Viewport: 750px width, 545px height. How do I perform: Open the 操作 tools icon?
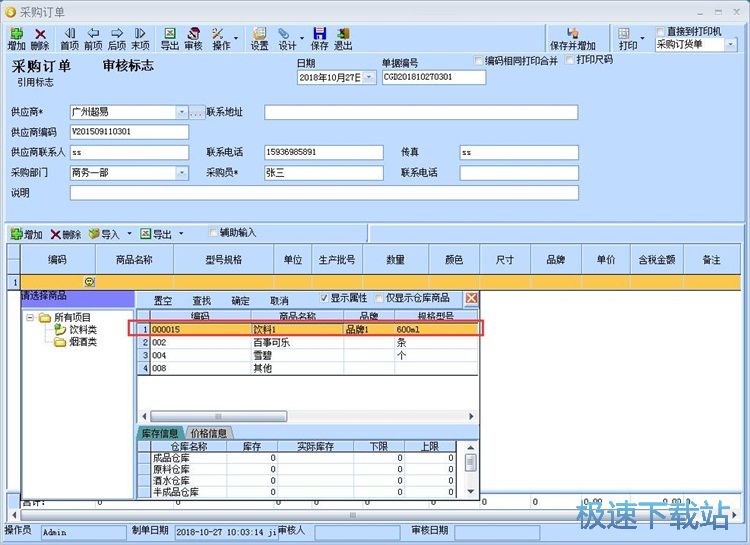point(218,33)
